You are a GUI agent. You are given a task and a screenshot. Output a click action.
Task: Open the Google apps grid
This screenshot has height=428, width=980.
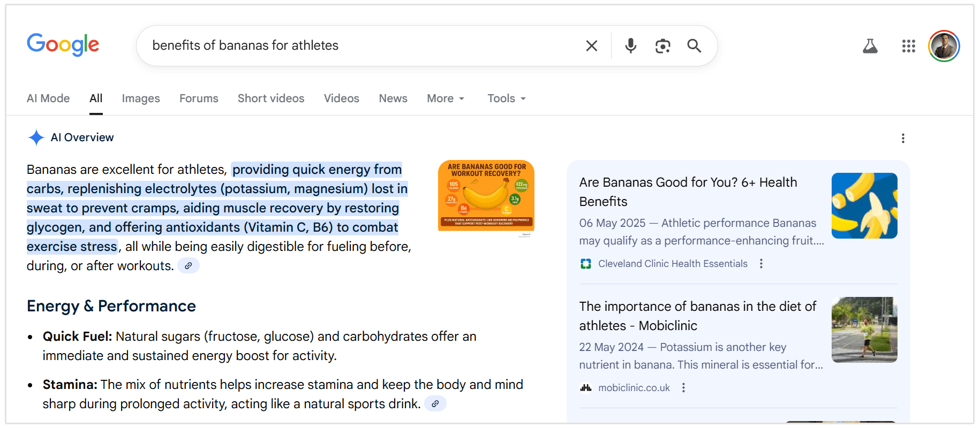click(x=908, y=46)
